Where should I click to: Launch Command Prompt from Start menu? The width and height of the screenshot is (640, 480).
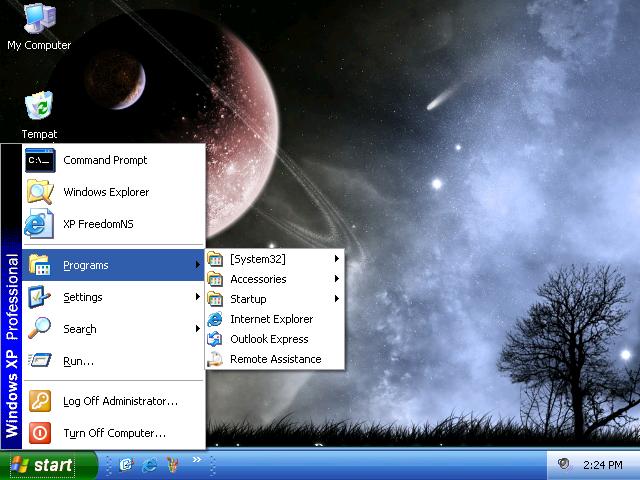(104, 160)
